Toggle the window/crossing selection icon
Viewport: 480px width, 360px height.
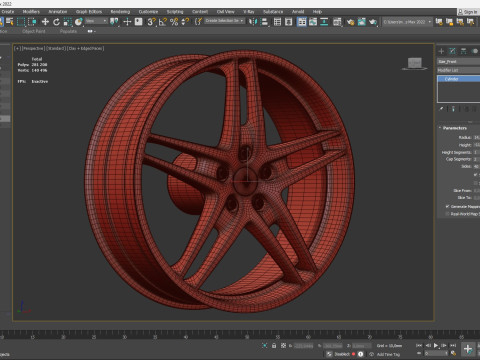pyautogui.click(x=32, y=22)
